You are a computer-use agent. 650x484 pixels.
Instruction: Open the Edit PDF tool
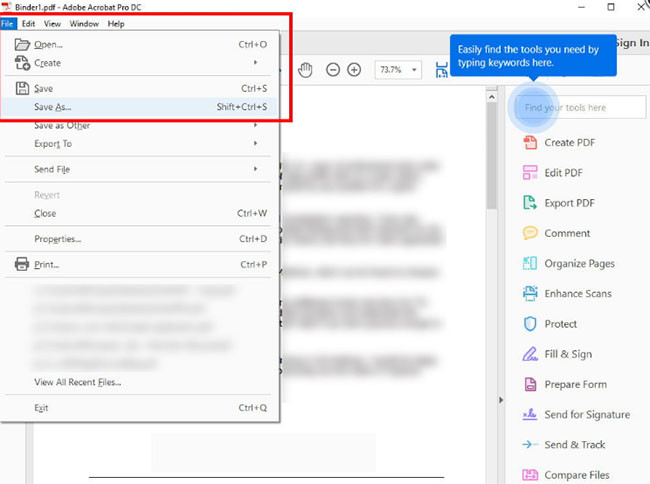pos(562,173)
